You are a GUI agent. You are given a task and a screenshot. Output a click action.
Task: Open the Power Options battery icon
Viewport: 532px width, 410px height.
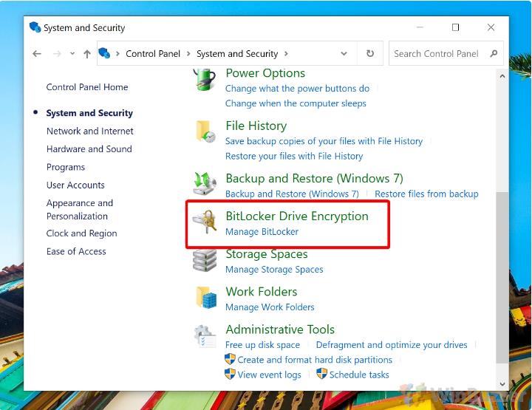(x=205, y=79)
